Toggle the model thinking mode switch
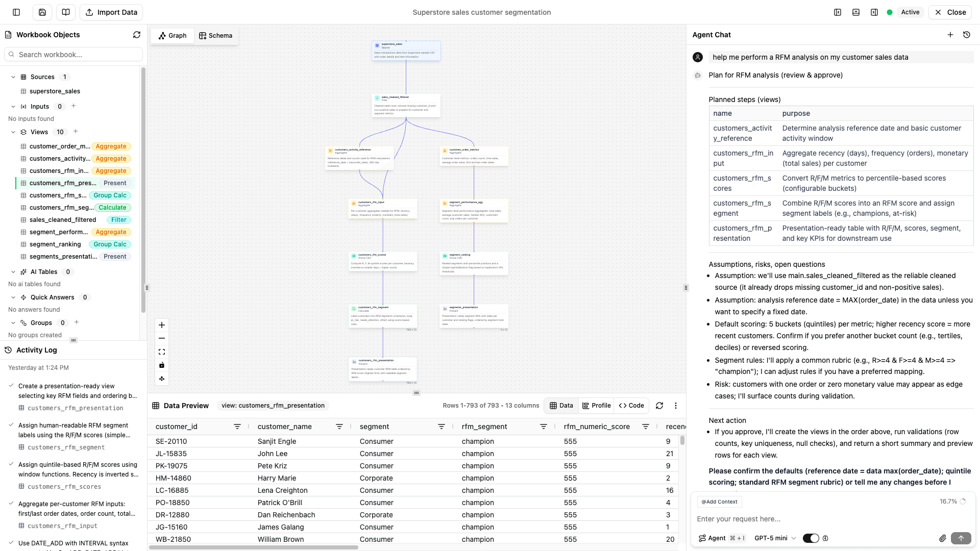The height and width of the screenshot is (551, 980). click(811, 538)
